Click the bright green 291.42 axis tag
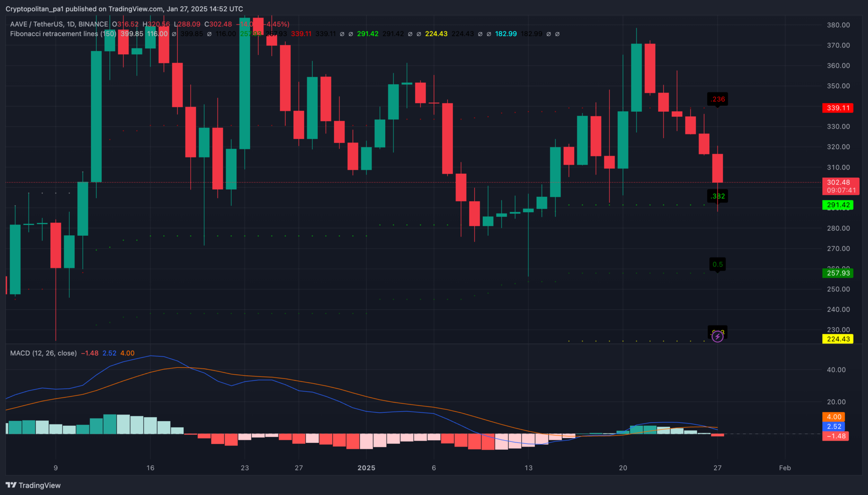 [x=838, y=205]
